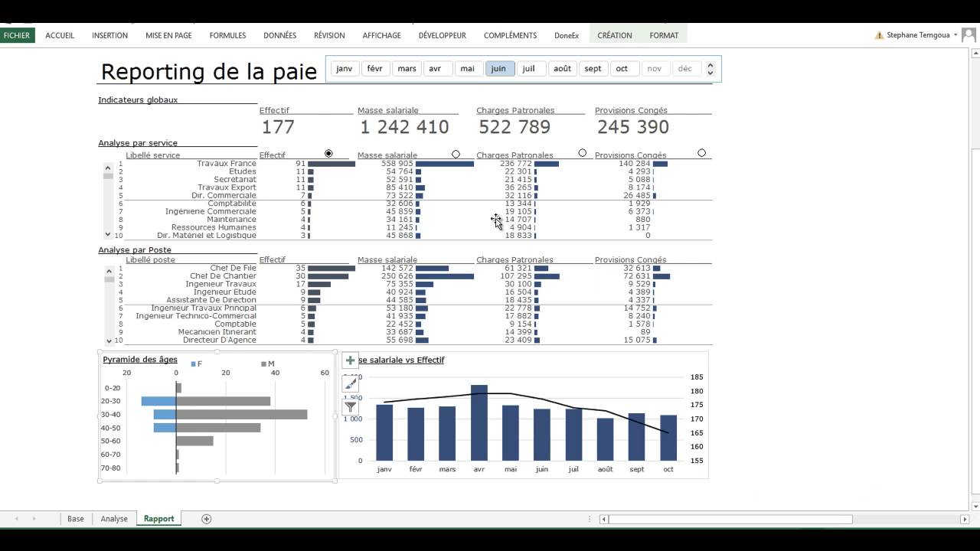Select janv in month slicer
Screen dimensions: 980x551
(345, 68)
